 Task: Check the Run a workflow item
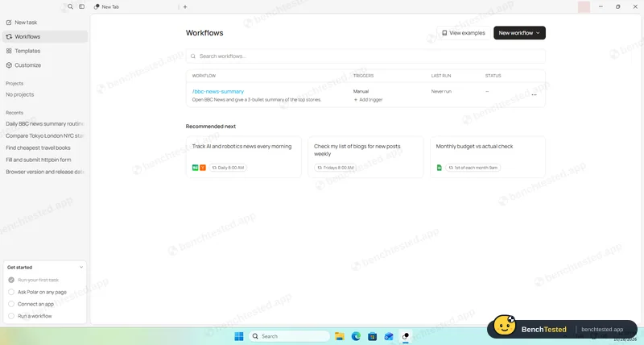[11, 316]
